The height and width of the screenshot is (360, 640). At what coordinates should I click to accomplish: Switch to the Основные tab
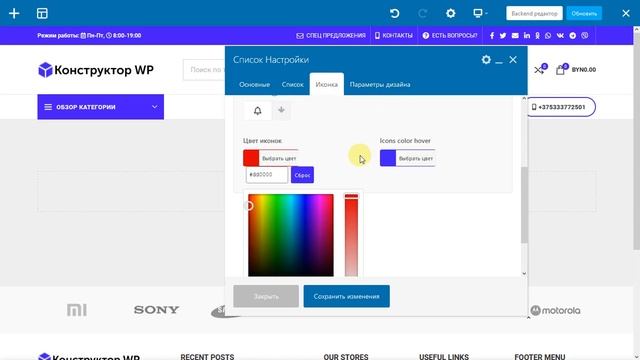pyautogui.click(x=254, y=84)
